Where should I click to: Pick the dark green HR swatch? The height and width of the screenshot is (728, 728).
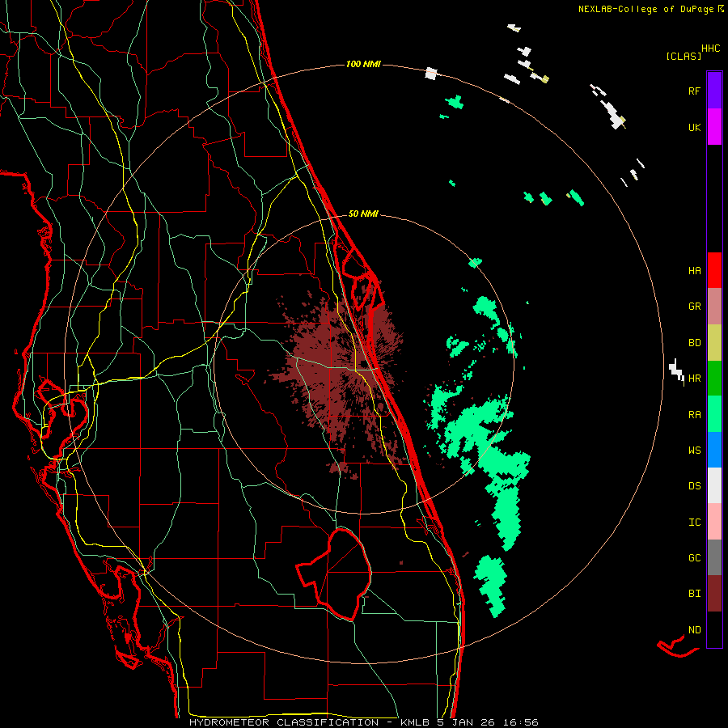(x=714, y=379)
